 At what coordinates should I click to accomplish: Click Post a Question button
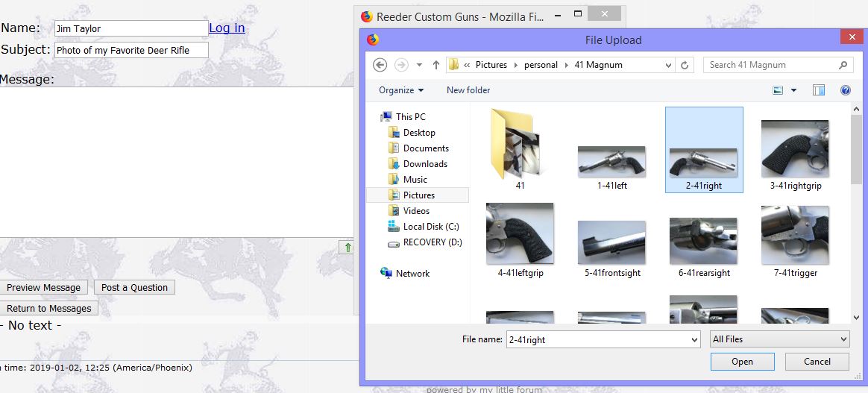(134, 287)
